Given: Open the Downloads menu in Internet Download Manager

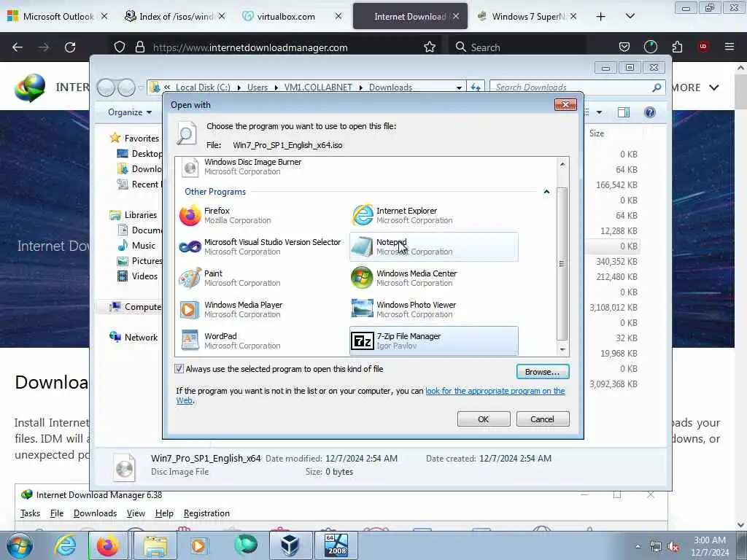Looking at the screenshot, I should pos(95,513).
